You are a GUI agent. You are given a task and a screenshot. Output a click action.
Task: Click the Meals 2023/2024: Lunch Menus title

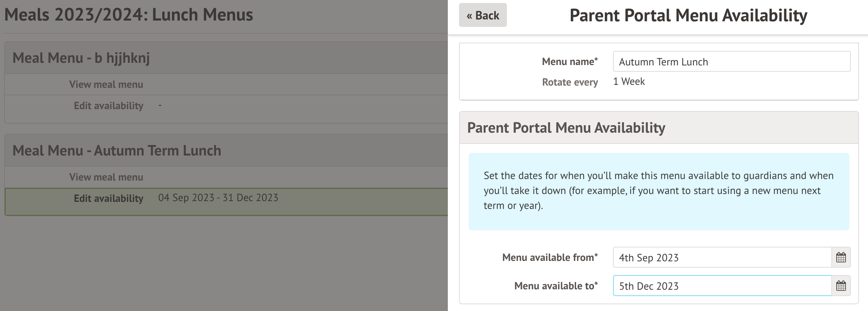click(129, 15)
